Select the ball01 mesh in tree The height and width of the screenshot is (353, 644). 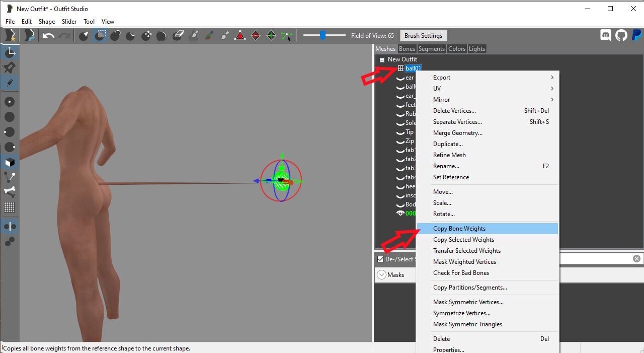pyautogui.click(x=413, y=68)
